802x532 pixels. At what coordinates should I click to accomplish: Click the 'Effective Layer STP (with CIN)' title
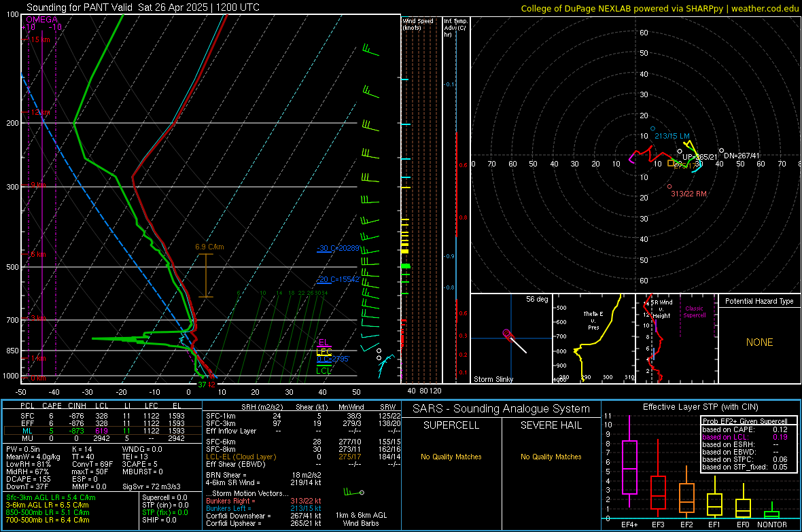[700, 407]
